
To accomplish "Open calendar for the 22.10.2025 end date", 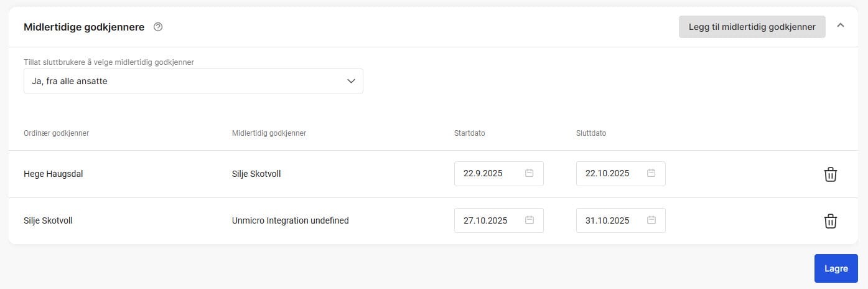I will pyautogui.click(x=651, y=174).
